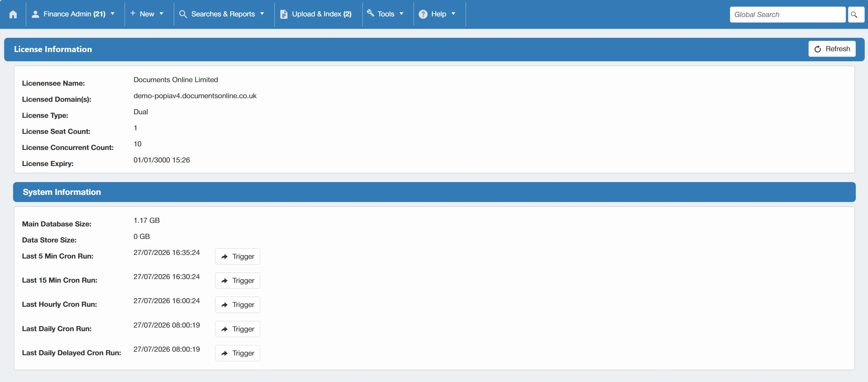Go to the home icon
The width and height of the screenshot is (868, 382).
(x=13, y=14)
